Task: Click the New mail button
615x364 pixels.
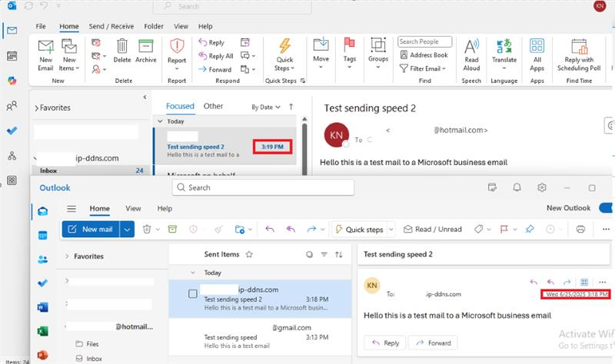Action: pyautogui.click(x=91, y=229)
